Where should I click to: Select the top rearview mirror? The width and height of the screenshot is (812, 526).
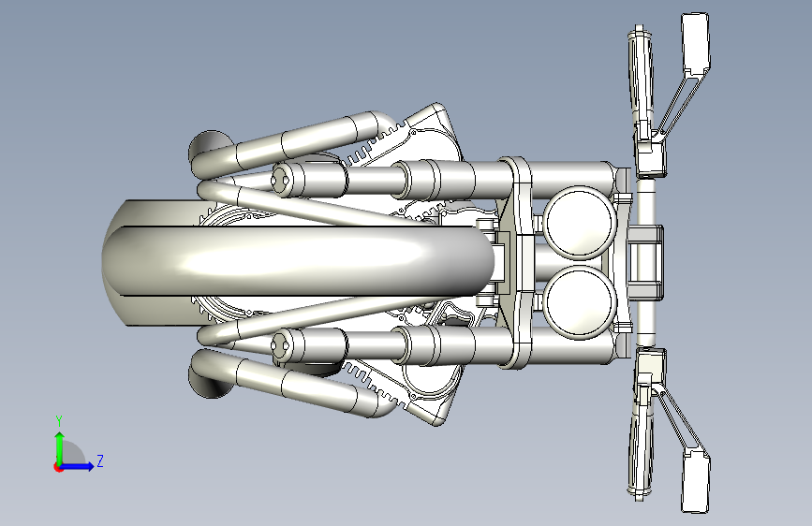coord(696,44)
